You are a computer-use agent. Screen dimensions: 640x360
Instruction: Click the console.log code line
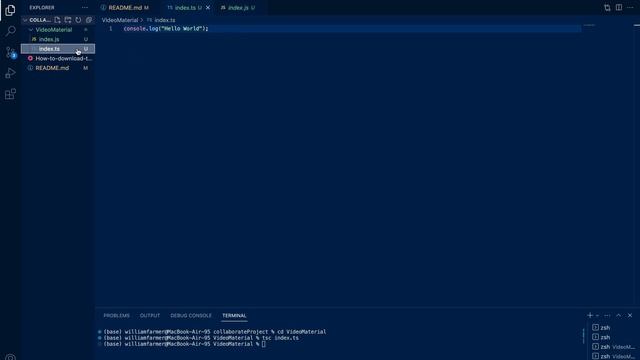[166, 29]
